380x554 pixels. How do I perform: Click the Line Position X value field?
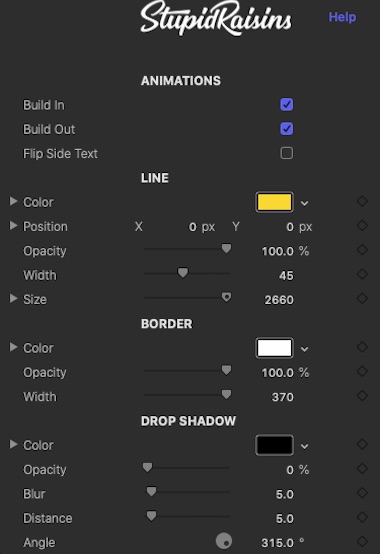pos(192,227)
